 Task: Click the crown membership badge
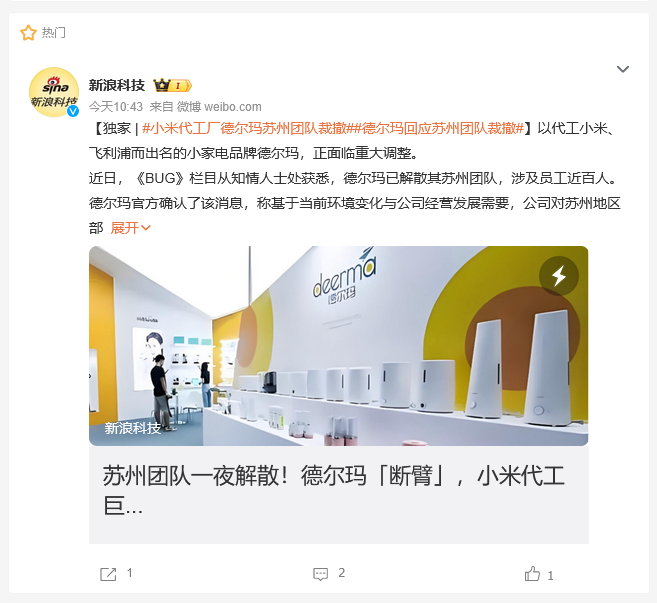(x=172, y=85)
